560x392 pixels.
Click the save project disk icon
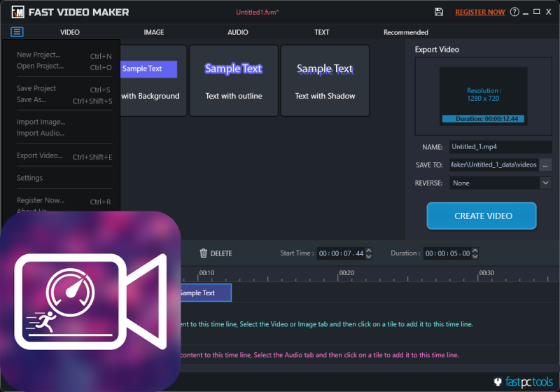tap(439, 12)
